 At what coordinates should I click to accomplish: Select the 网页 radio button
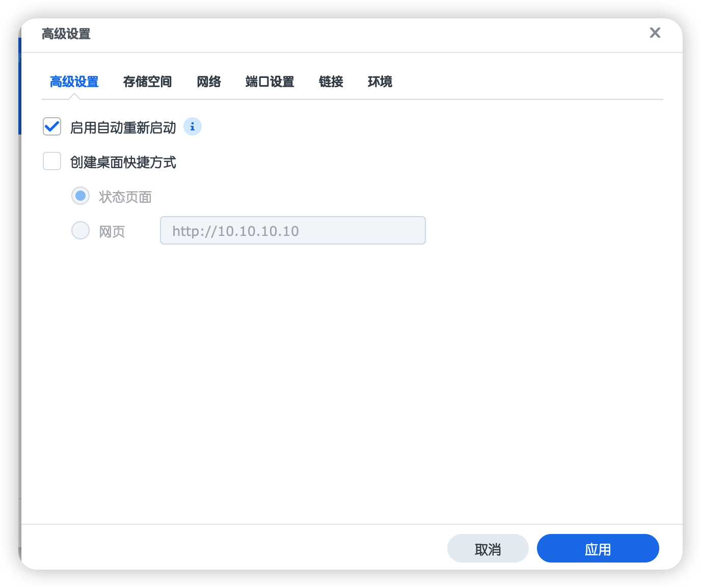tap(80, 231)
